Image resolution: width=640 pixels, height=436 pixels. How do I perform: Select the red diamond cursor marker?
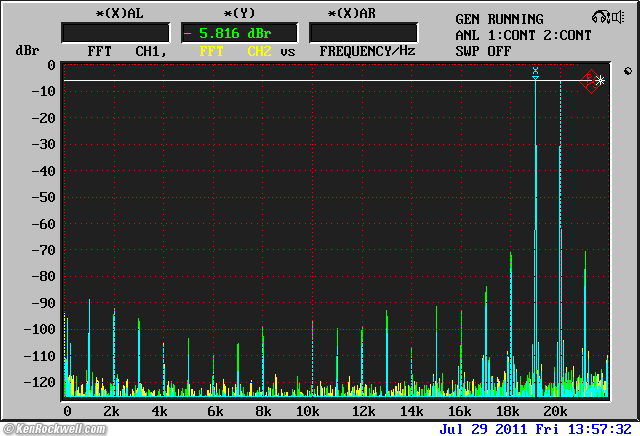(589, 81)
